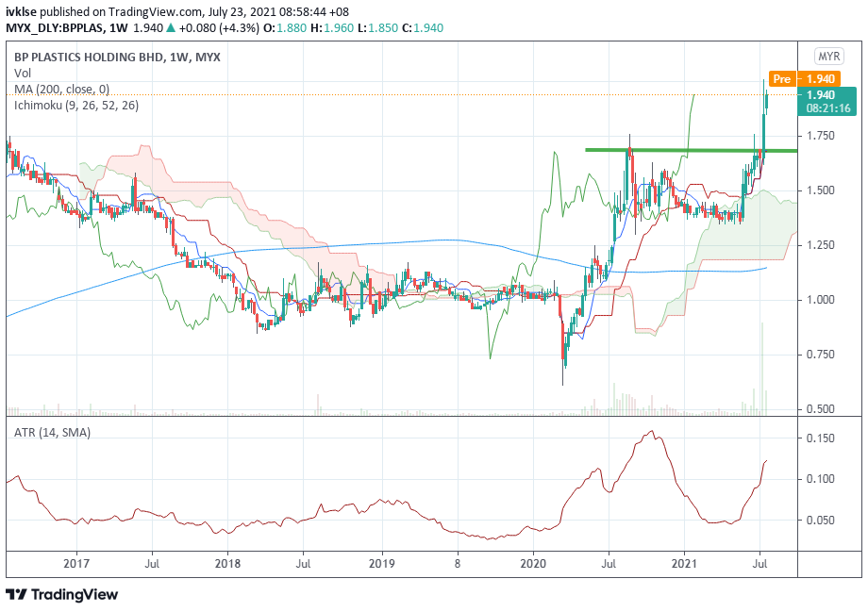Click the orange Pre market label
This screenshot has width=868, height=612.
[781, 79]
